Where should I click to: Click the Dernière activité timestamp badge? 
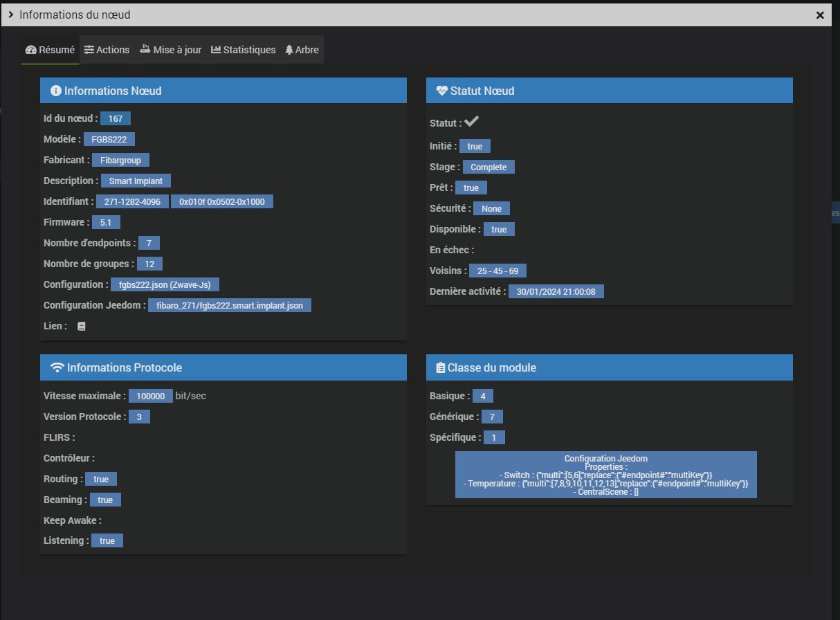(x=556, y=291)
